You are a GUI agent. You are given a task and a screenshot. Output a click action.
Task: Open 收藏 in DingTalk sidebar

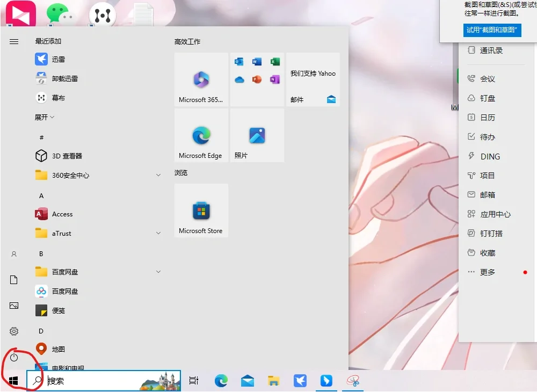[482, 253]
